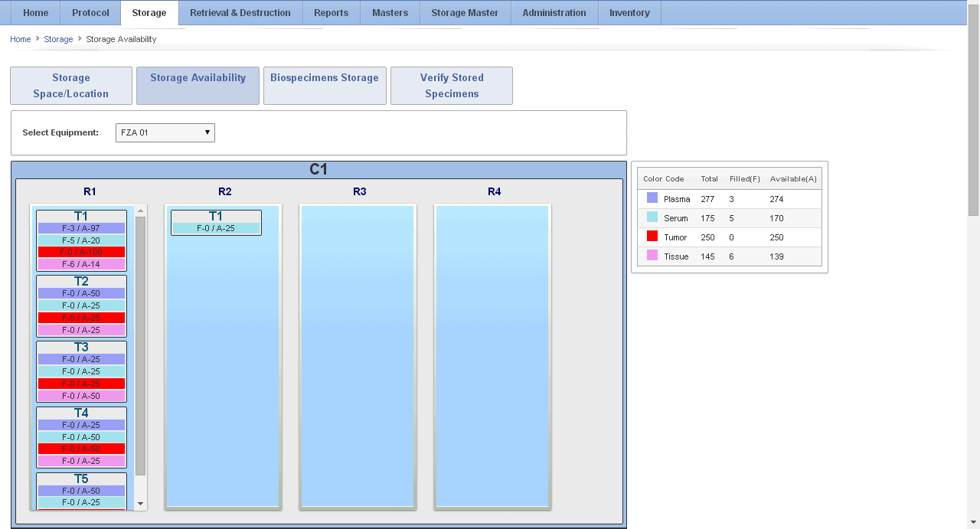This screenshot has width=980, height=529.
Task: Click the Retrieval & Destruction menu tab
Action: tap(240, 13)
